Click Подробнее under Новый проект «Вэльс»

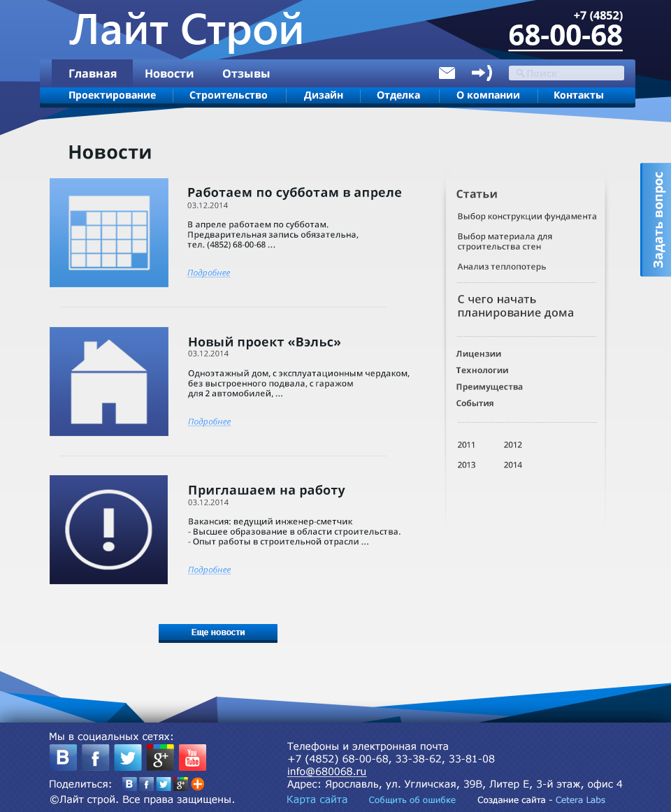pyautogui.click(x=209, y=422)
